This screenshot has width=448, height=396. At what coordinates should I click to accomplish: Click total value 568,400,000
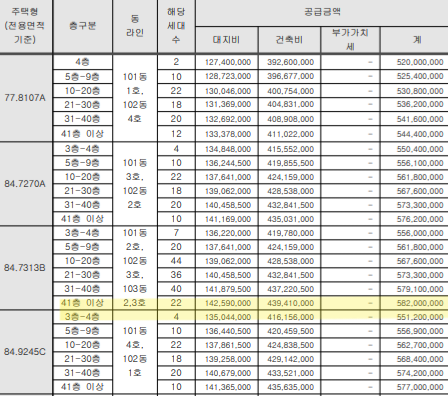[420, 359]
